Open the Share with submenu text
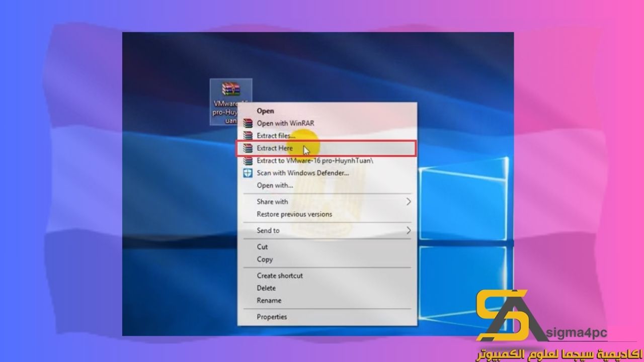Screen dimensions: 644x362 tap(272, 202)
